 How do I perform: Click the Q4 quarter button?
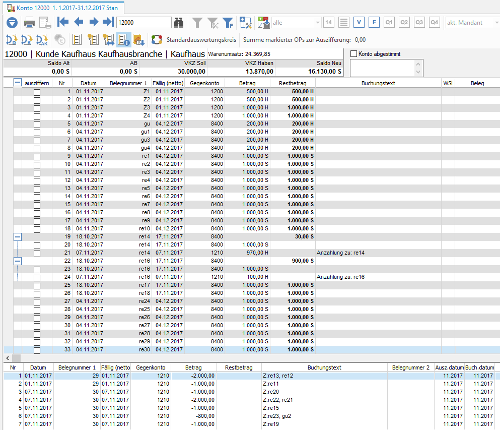point(434,22)
